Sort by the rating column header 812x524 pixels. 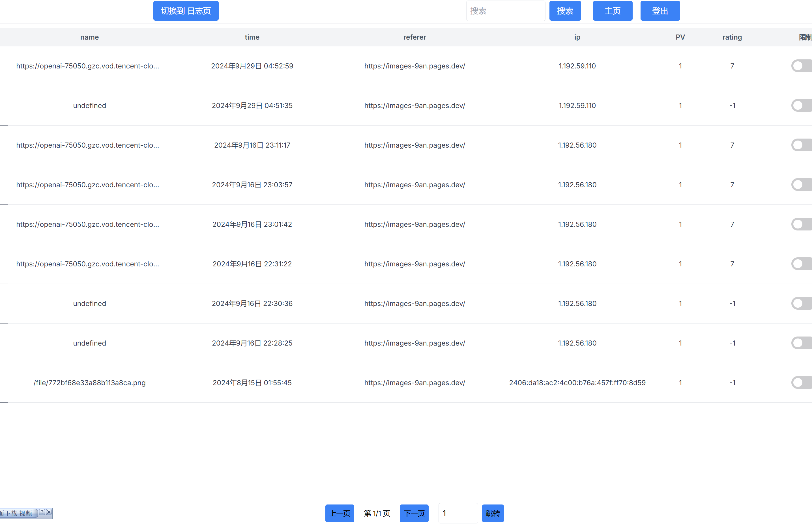point(732,37)
